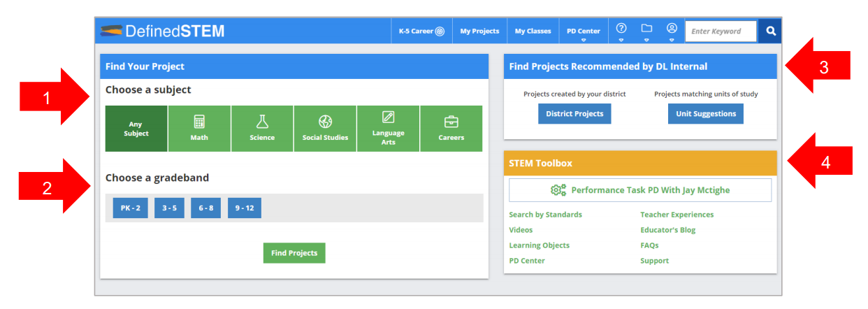Choose the PK - 2 gradeband
868x309 pixels.
coord(131,208)
